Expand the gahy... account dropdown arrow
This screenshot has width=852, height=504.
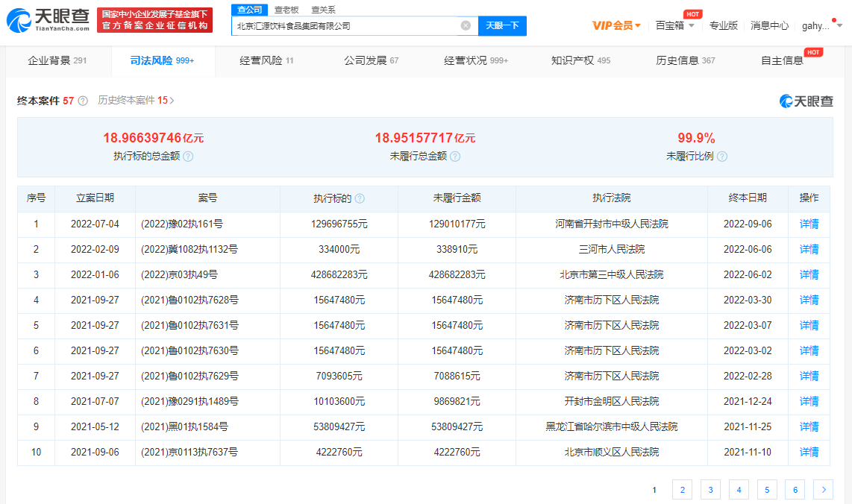(x=839, y=25)
